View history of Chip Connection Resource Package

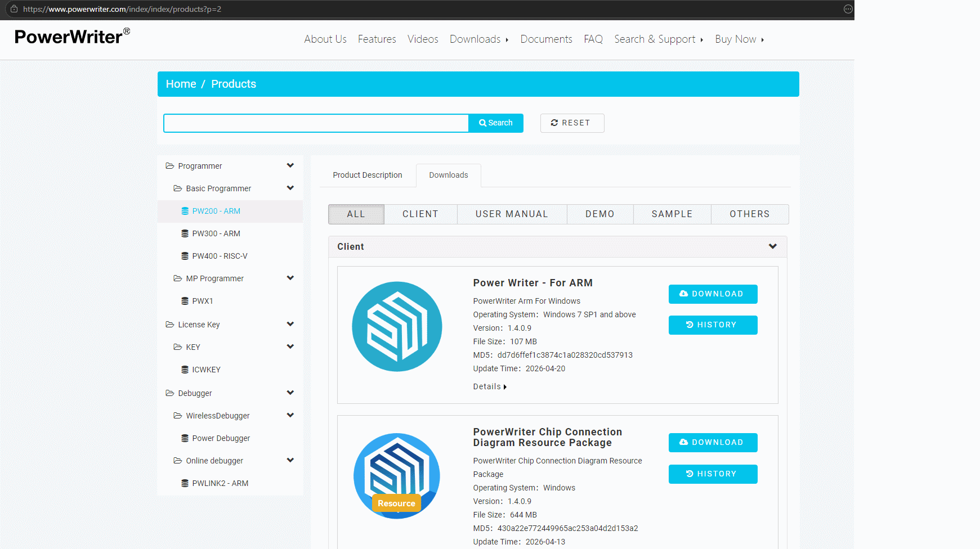click(x=713, y=474)
